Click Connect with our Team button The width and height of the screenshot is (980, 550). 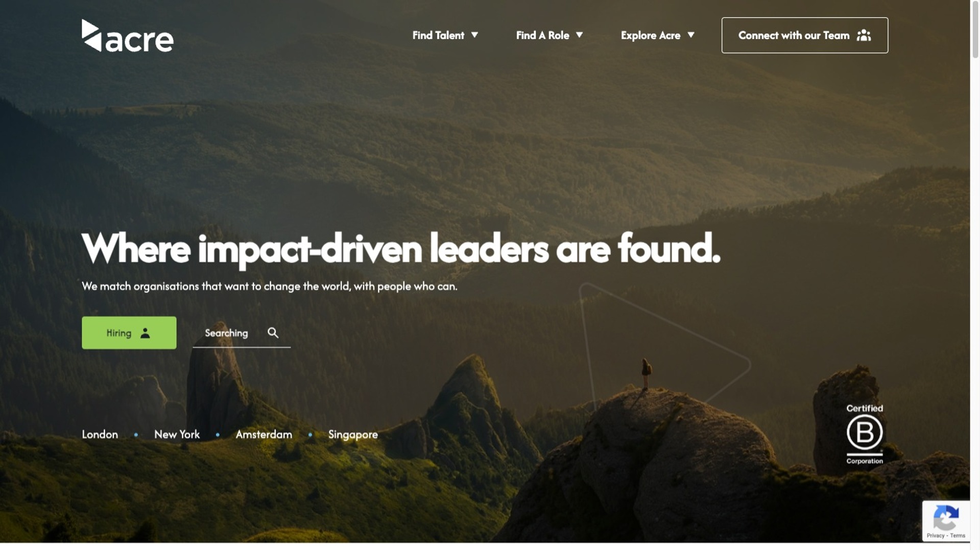pyautogui.click(x=804, y=35)
